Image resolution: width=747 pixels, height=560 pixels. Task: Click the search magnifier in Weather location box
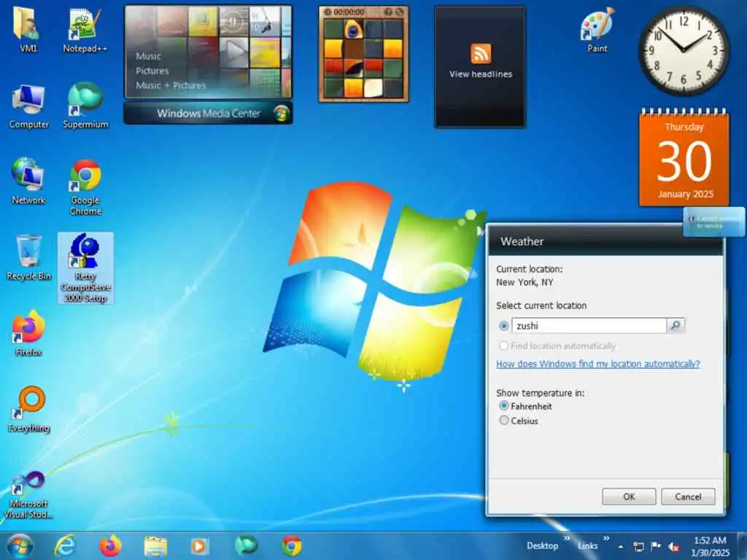coord(676,325)
